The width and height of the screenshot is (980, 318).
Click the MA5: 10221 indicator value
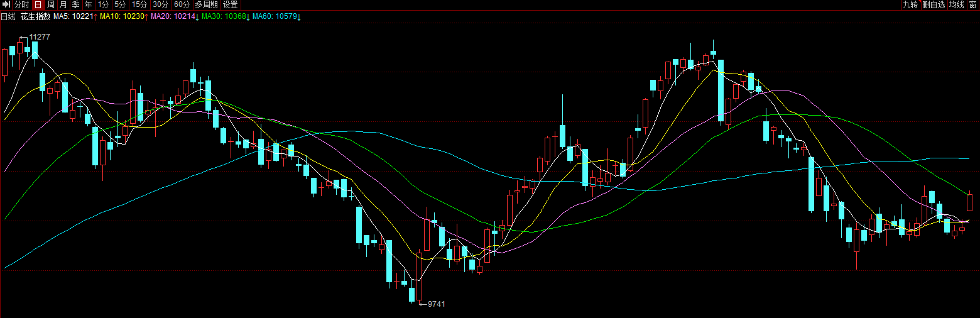tap(73, 16)
